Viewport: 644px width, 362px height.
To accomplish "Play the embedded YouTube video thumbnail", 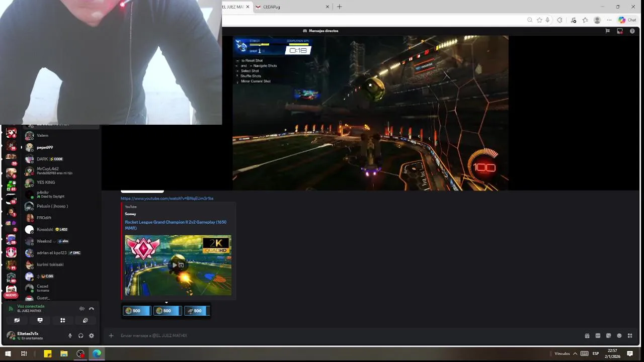I will (178, 265).
